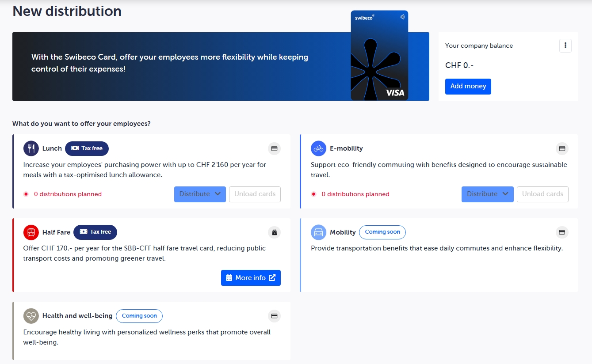This screenshot has height=364, width=592.
Task: Click the red status dot in Lunch card
Action: [x=26, y=194]
